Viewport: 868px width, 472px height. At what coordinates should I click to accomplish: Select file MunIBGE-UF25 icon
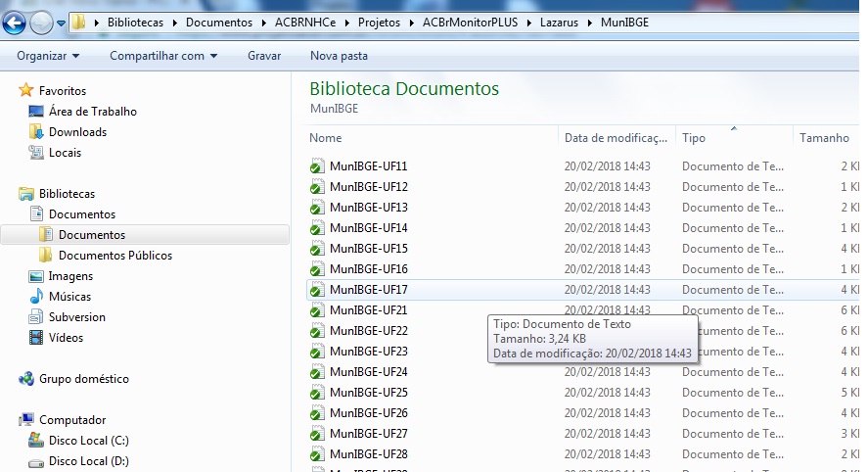(317, 393)
